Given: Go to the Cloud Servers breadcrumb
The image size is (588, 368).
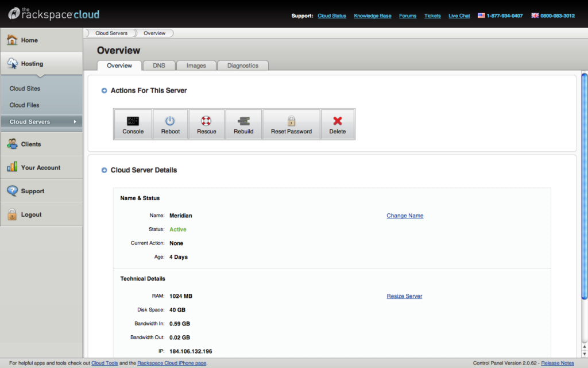Looking at the screenshot, I should click(111, 33).
